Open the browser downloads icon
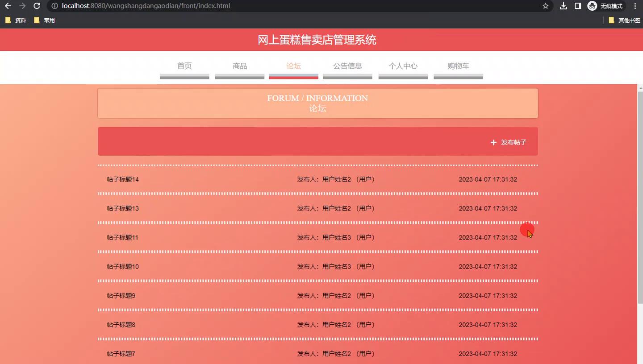The height and width of the screenshot is (364, 643). (564, 6)
